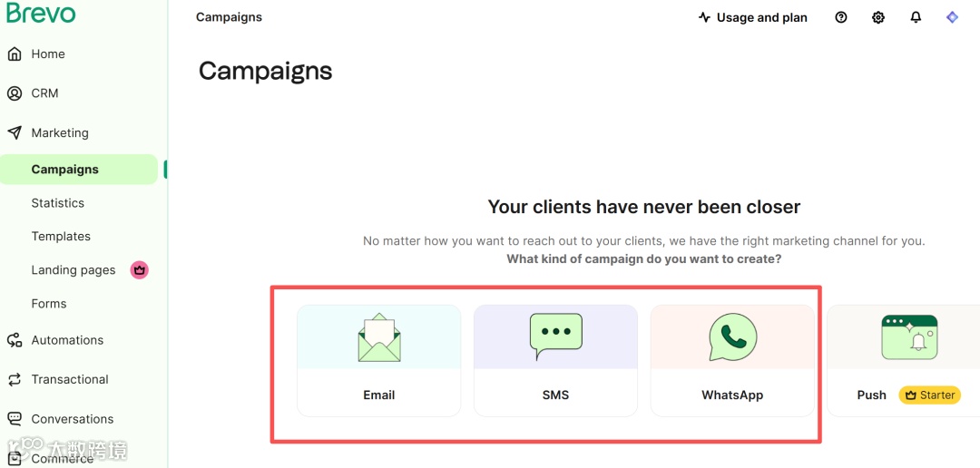Open Templates in the sidebar
This screenshot has height=468, width=980.
coord(61,236)
